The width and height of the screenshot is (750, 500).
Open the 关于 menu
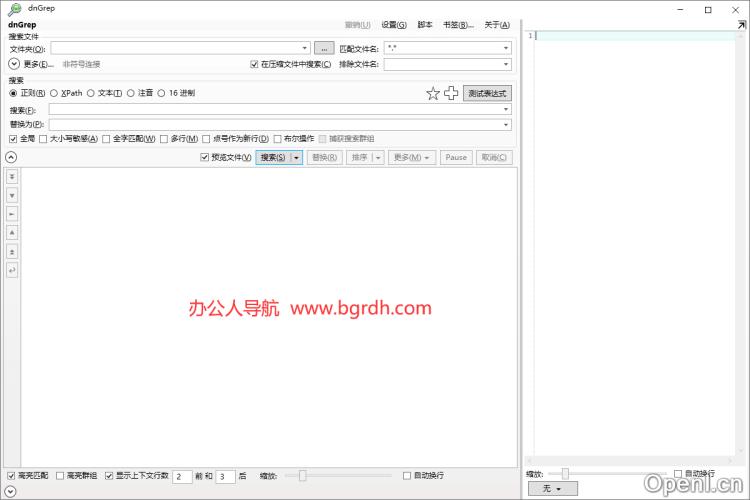[x=496, y=24]
